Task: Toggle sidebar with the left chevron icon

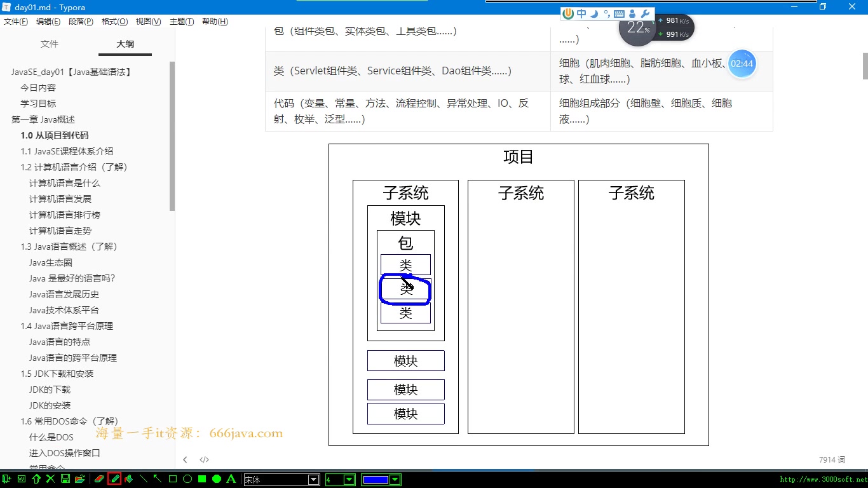Action: click(185, 459)
